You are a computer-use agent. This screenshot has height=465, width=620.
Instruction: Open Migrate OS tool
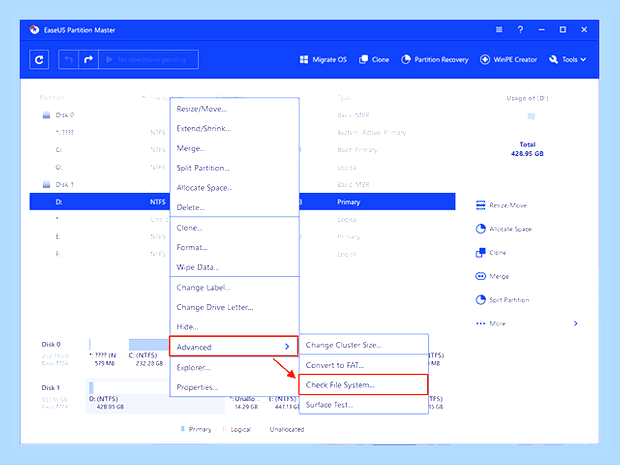tap(323, 60)
